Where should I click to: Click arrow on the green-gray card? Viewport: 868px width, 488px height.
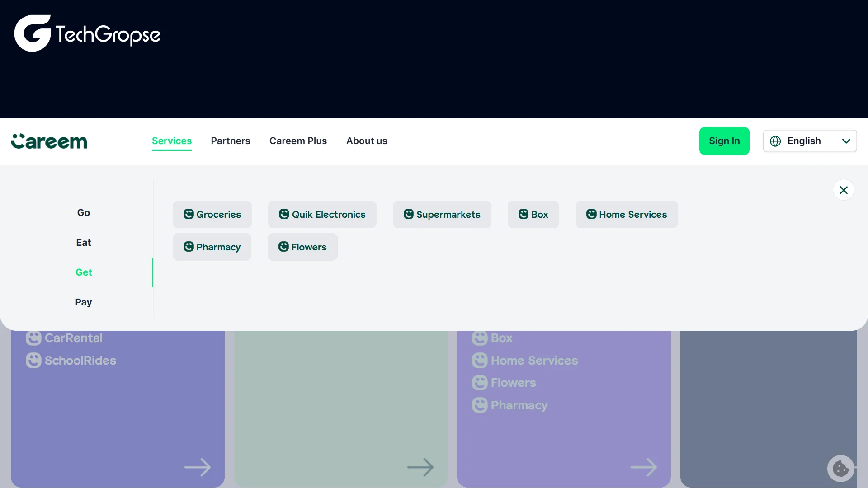tap(420, 467)
